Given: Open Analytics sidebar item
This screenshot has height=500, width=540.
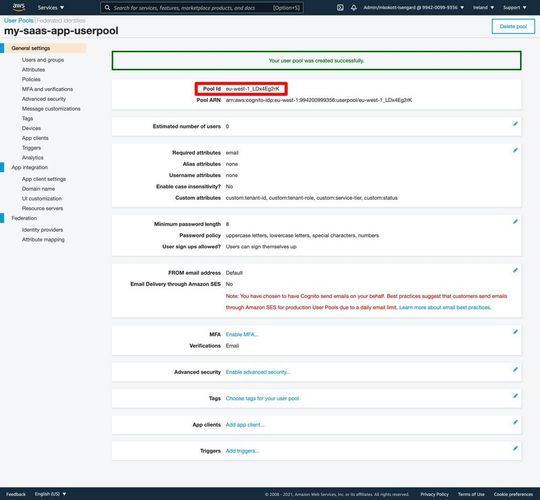Looking at the screenshot, I should tap(33, 158).
